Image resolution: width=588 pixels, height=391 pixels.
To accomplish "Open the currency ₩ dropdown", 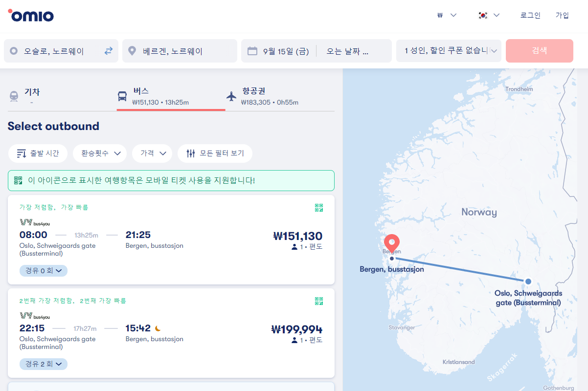I will point(447,15).
